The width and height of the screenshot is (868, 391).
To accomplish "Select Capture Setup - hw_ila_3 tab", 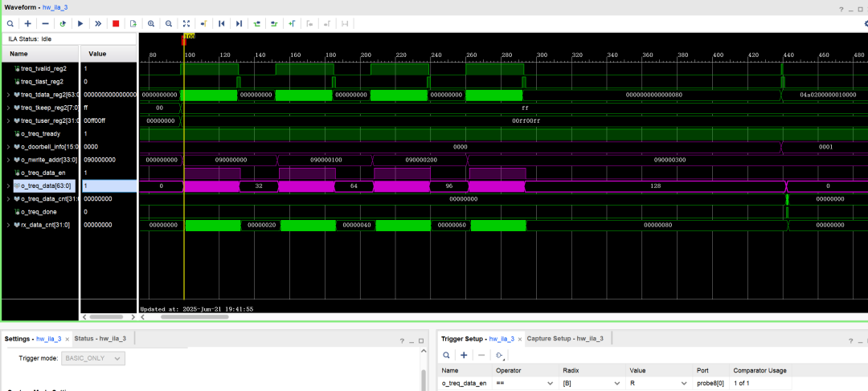I will 565,339.
